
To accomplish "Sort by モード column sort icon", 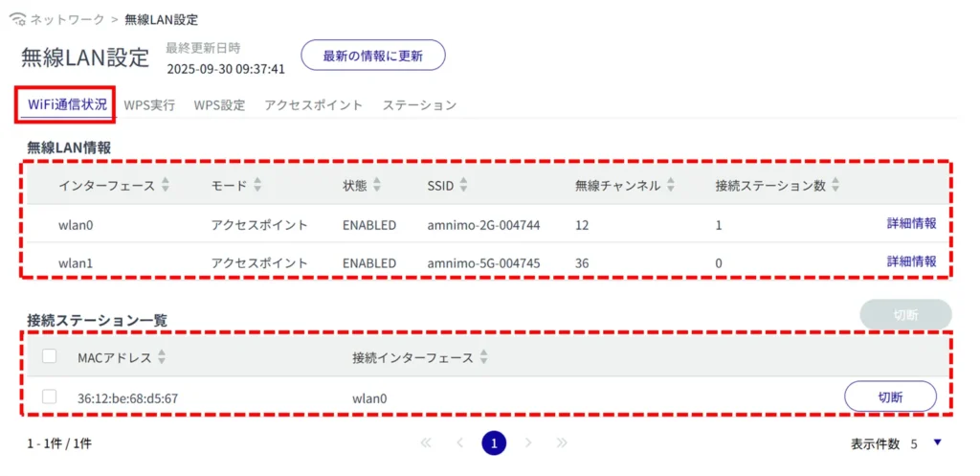I will [256, 186].
